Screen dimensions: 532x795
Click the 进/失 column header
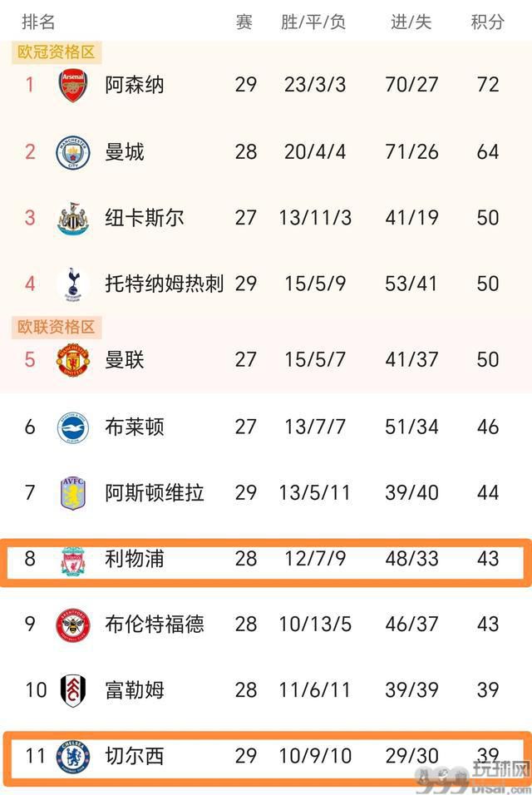click(411, 22)
